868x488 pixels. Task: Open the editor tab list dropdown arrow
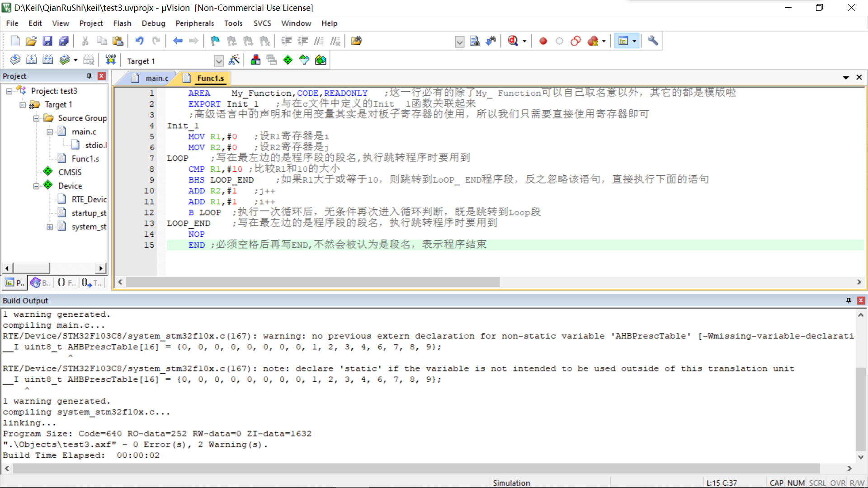click(845, 78)
